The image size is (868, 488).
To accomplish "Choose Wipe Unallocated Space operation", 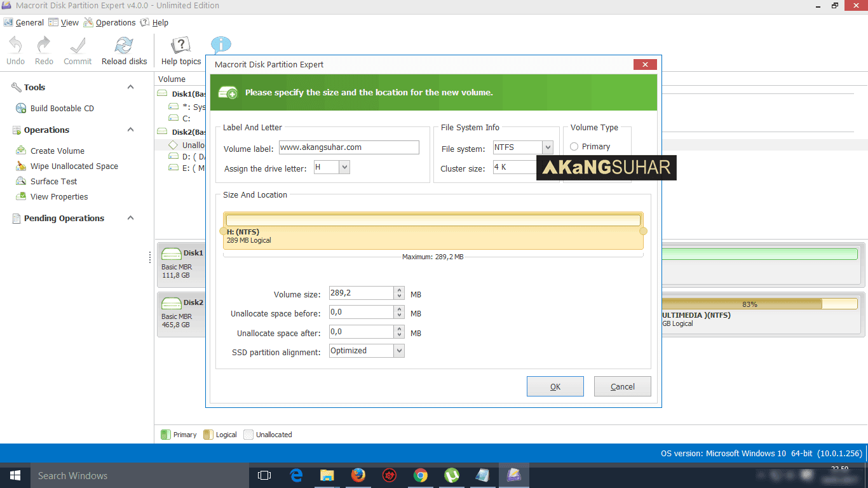I will tap(67, 166).
